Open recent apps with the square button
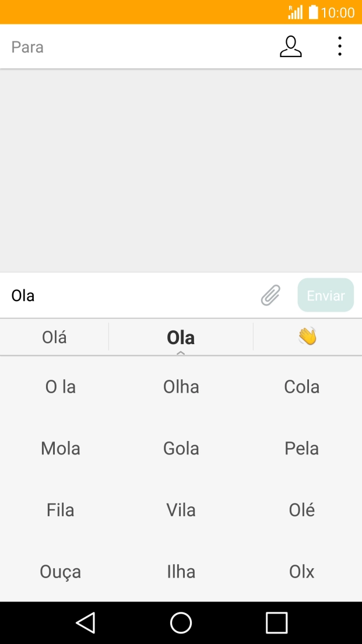Image resolution: width=362 pixels, height=644 pixels. tap(276, 622)
